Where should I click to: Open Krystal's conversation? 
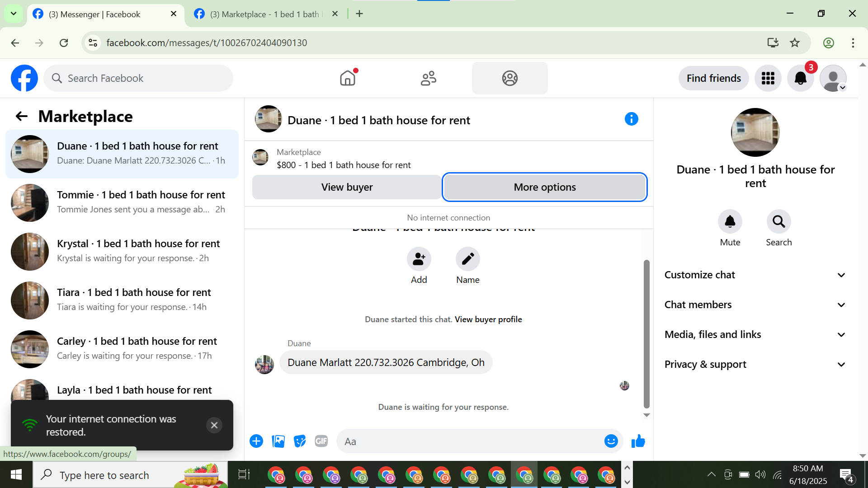pyautogui.click(x=122, y=251)
